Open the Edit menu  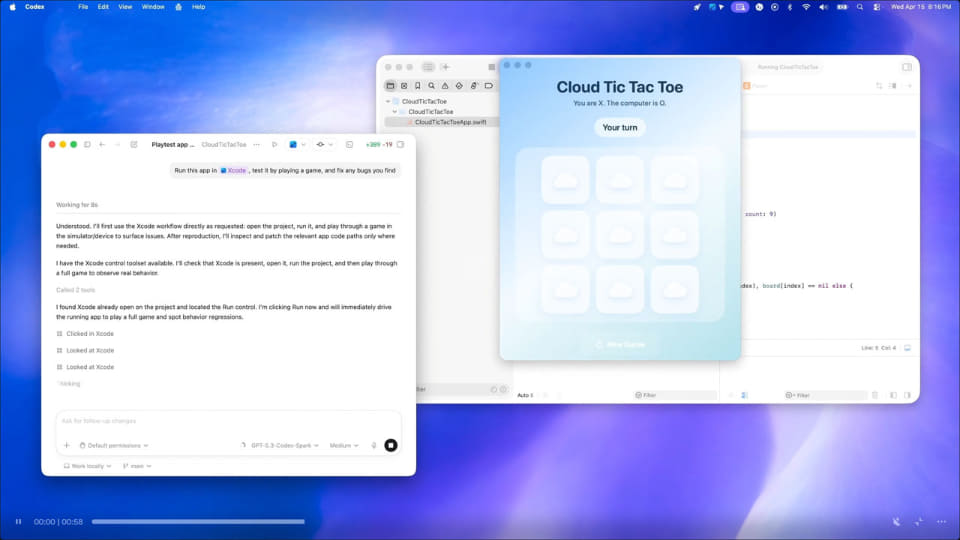(x=103, y=7)
